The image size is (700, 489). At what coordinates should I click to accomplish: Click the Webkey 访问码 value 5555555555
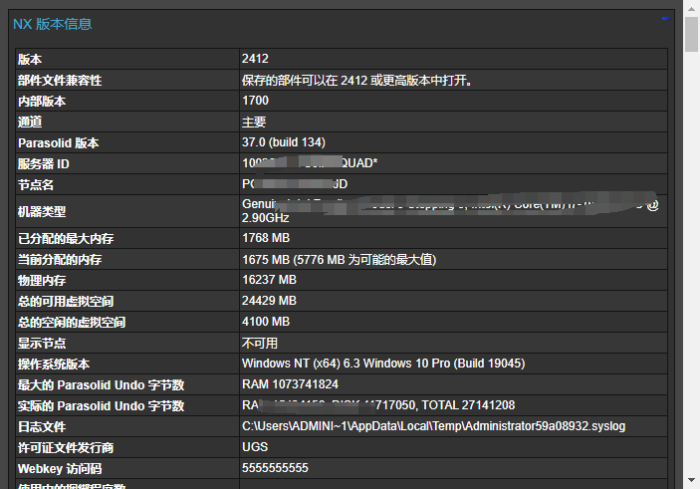(275, 468)
